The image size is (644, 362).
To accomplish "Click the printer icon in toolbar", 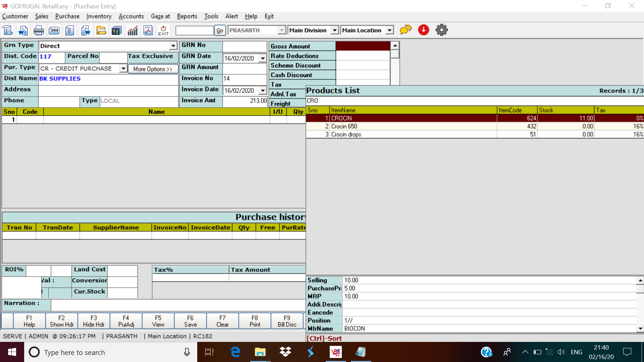I will [39, 31].
